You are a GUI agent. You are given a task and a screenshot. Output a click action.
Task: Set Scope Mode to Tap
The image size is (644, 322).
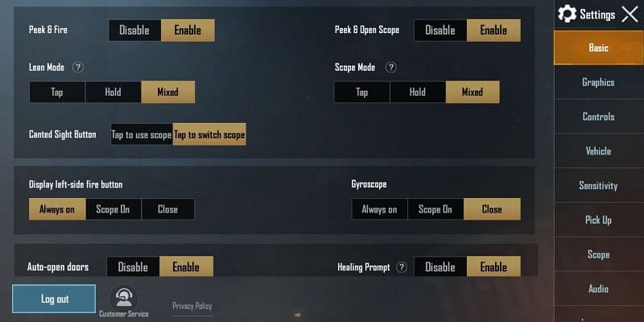tap(361, 92)
